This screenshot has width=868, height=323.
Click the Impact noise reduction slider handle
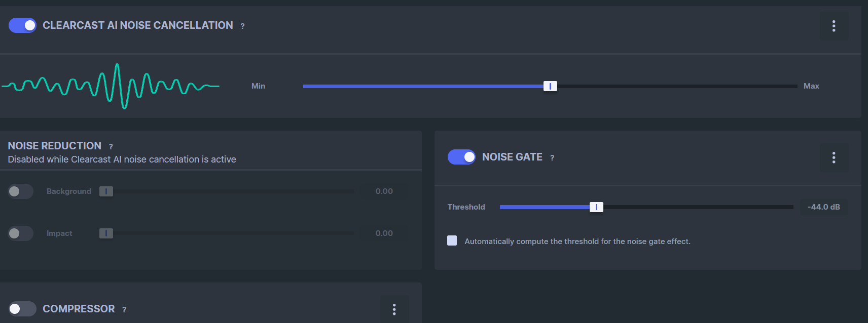click(x=106, y=233)
